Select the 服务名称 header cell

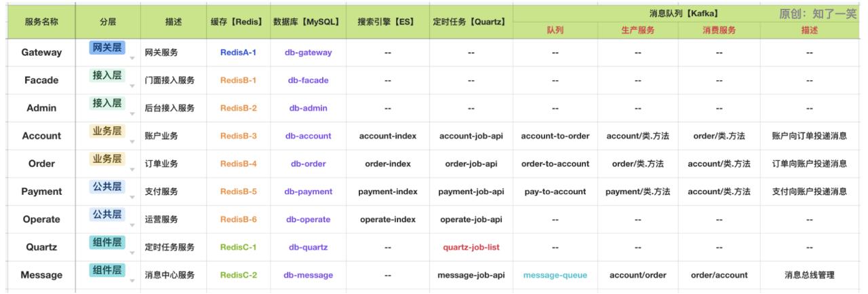(x=41, y=22)
